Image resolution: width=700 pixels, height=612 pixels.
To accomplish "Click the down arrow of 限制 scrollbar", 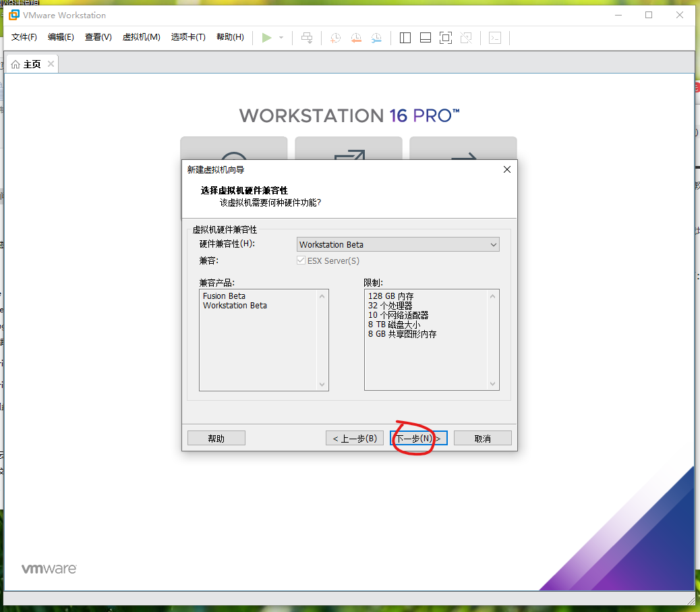I will click(492, 384).
